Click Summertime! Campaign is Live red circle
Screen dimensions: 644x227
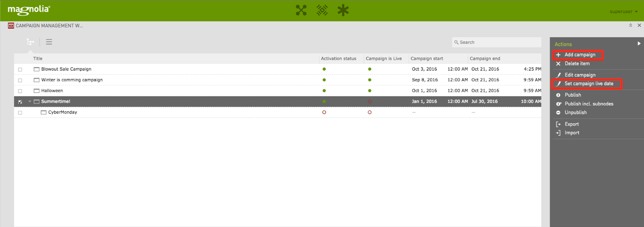pos(369,102)
